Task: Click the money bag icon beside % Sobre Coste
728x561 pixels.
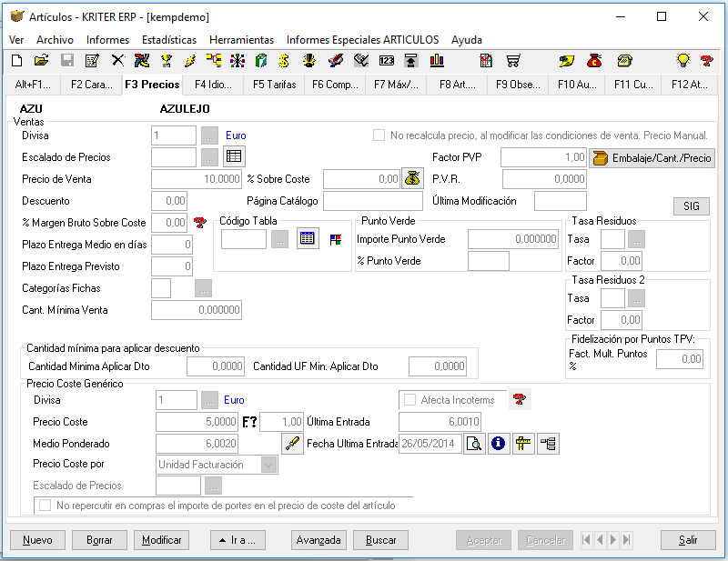Action: [412, 178]
